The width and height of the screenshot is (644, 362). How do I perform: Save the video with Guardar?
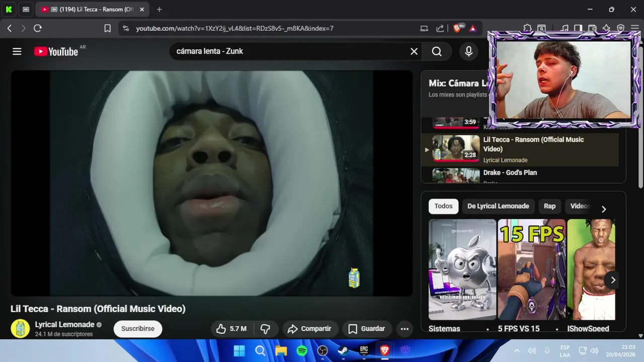coord(367,329)
